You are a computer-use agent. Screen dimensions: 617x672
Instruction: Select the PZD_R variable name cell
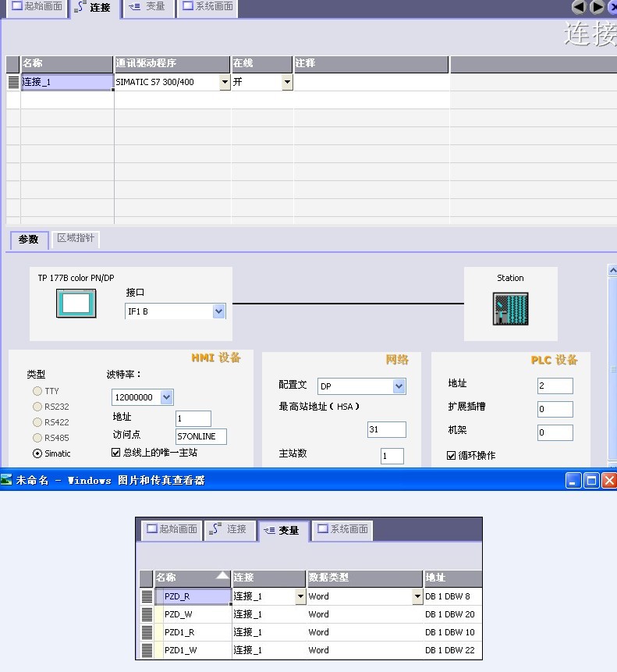pos(193,596)
